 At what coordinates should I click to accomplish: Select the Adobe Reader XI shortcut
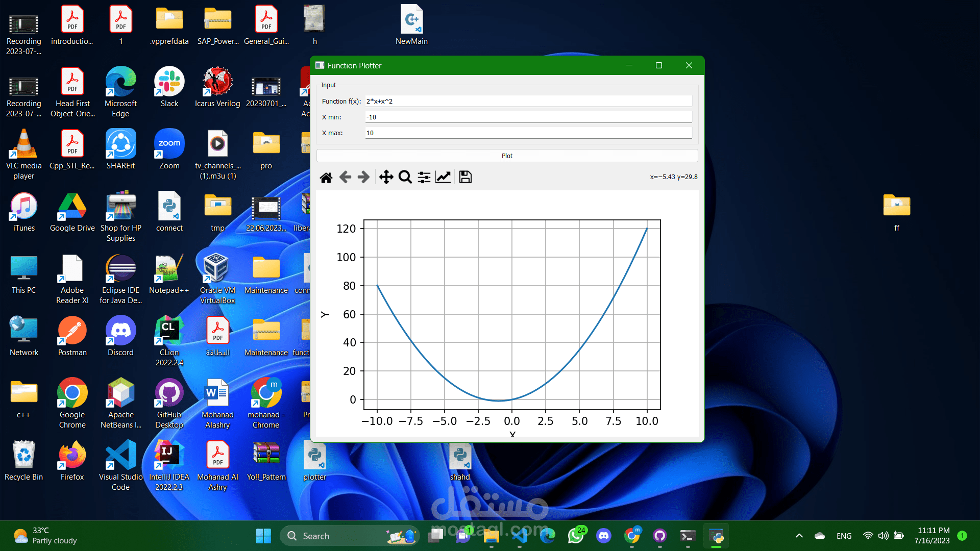[x=72, y=279]
